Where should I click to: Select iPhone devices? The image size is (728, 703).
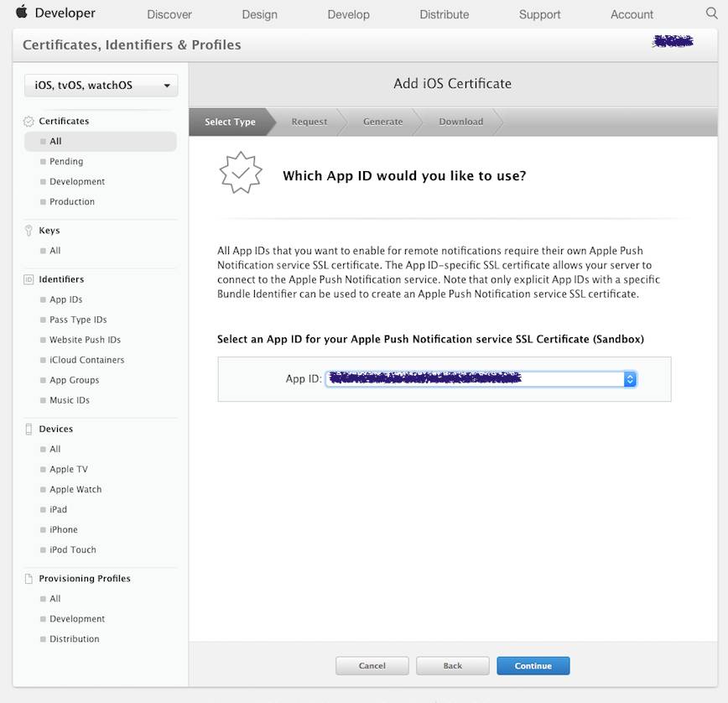point(64,530)
